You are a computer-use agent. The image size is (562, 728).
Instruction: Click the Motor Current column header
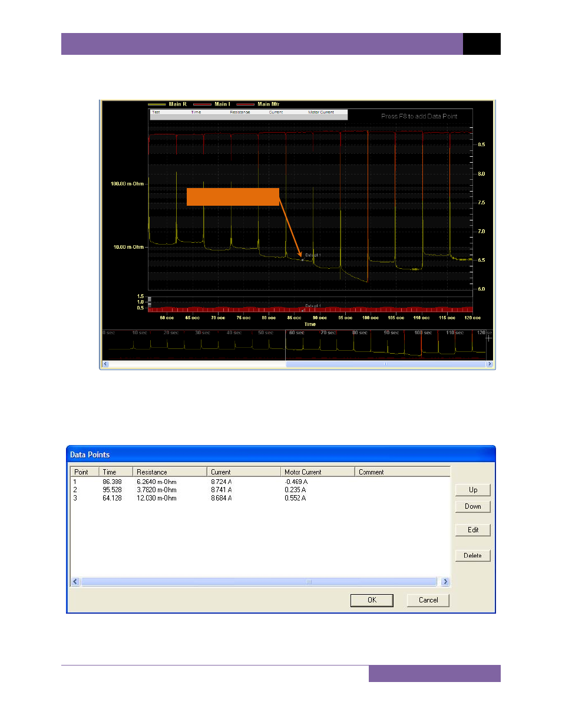(318, 472)
